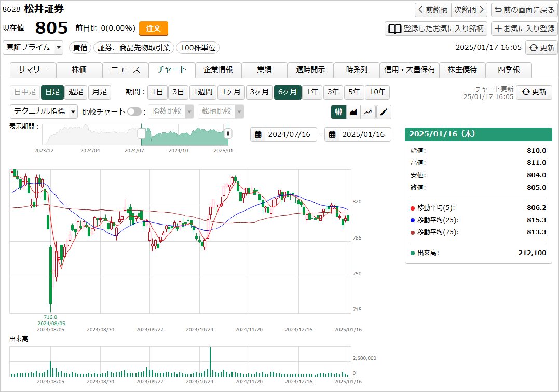Open 登録したお気に入り銘柄 book icon button
Screen dimensions: 559x392
point(436,29)
